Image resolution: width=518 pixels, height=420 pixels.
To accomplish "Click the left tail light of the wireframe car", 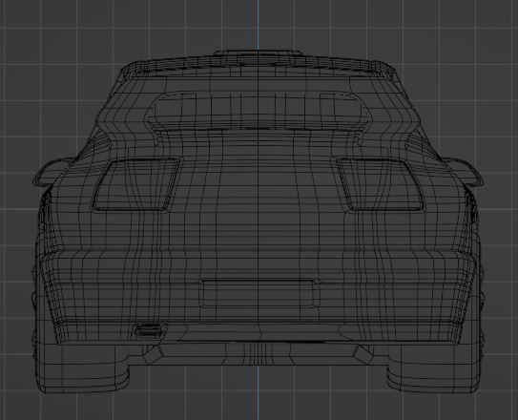I will (x=136, y=184).
